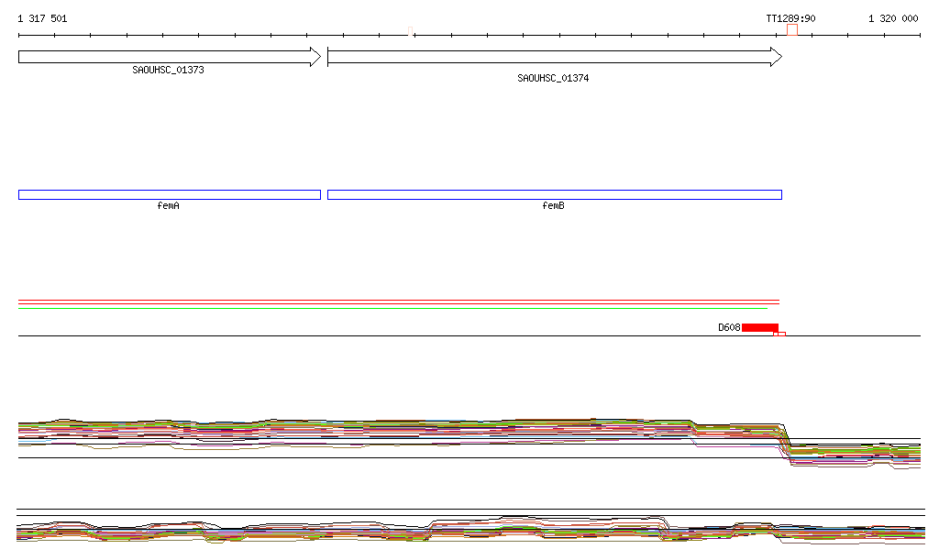Click the end coordinate 1 320 000
The image size is (939, 560).
pyautogui.click(x=893, y=18)
